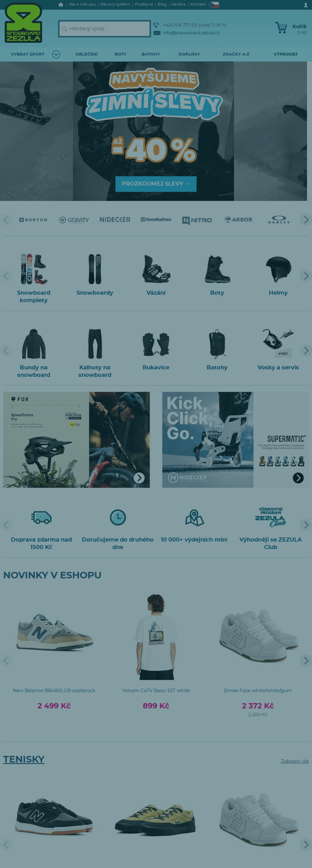Go to previous category with left arrow beside Bundy
Screen dimensions: 312x868
point(6,350)
